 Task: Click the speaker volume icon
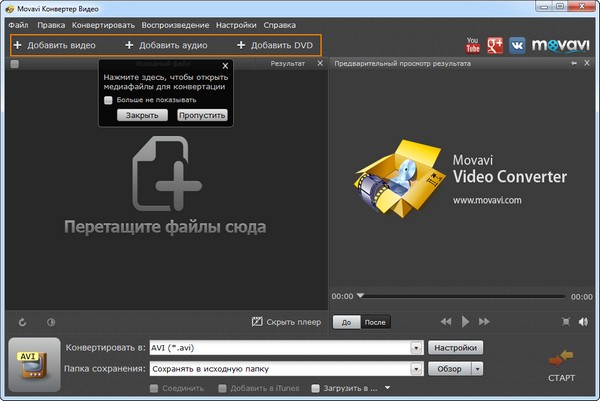point(583,321)
